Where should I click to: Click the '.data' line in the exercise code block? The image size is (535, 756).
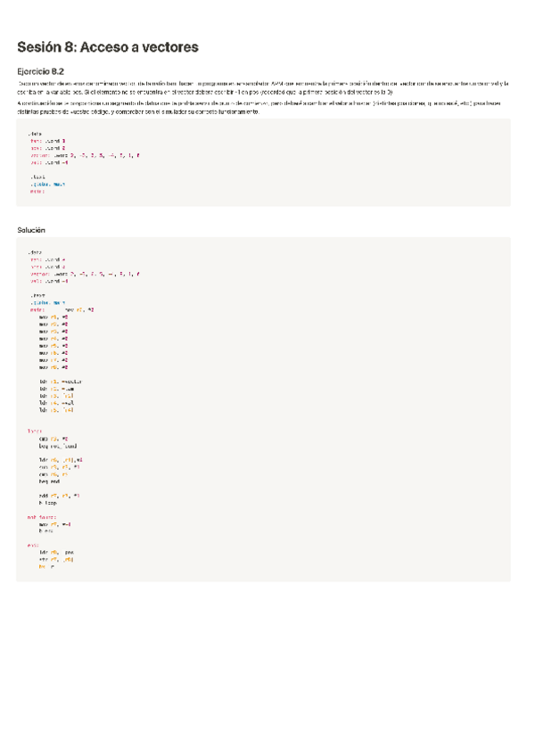35,135
